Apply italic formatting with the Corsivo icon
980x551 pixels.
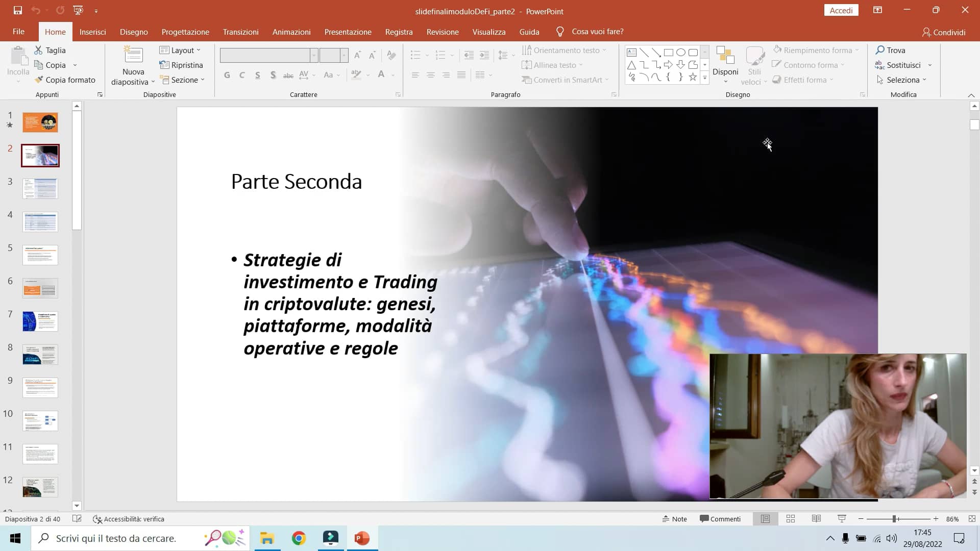pyautogui.click(x=242, y=75)
